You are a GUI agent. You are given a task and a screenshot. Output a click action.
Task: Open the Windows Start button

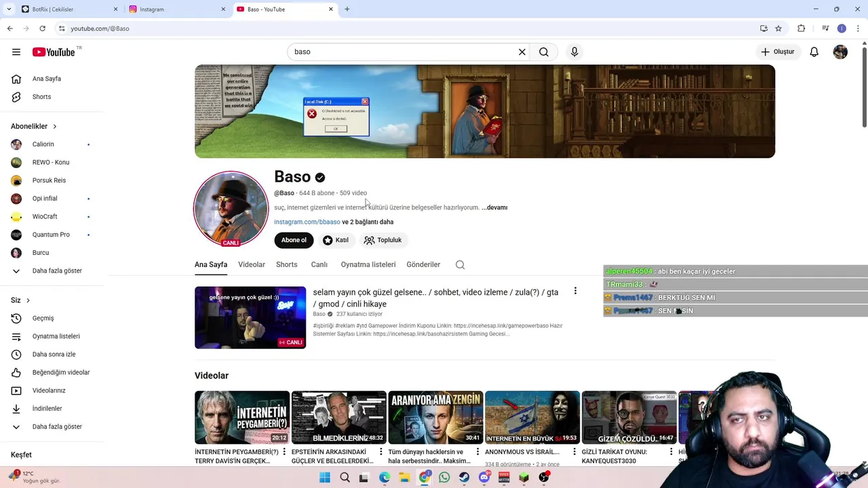click(x=325, y=478)
